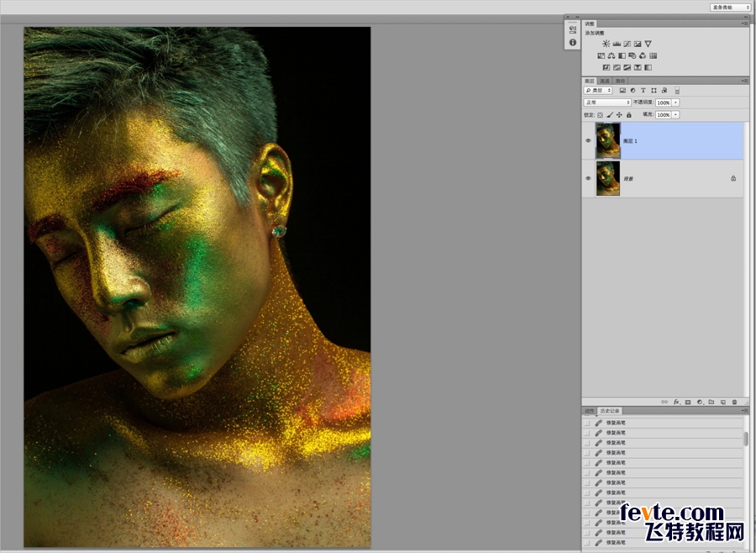Delete layer using the trash icon

pos(734,403)
